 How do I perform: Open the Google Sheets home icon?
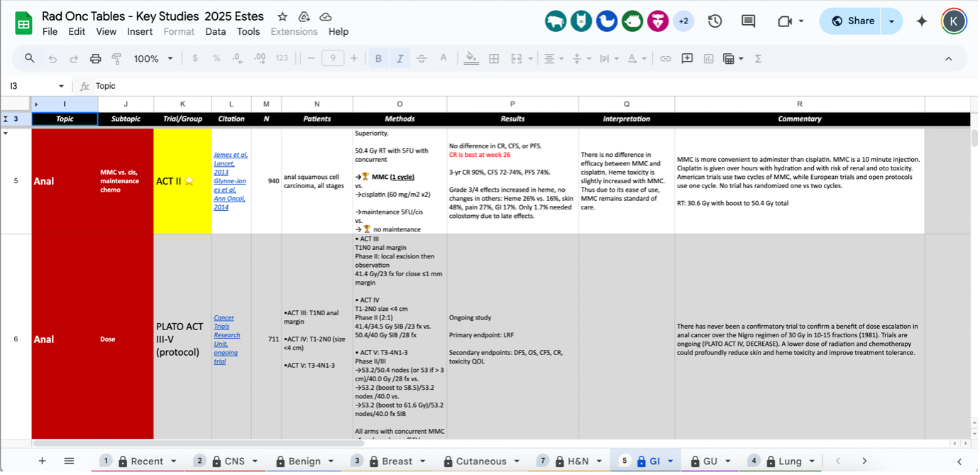pos(24,23)
